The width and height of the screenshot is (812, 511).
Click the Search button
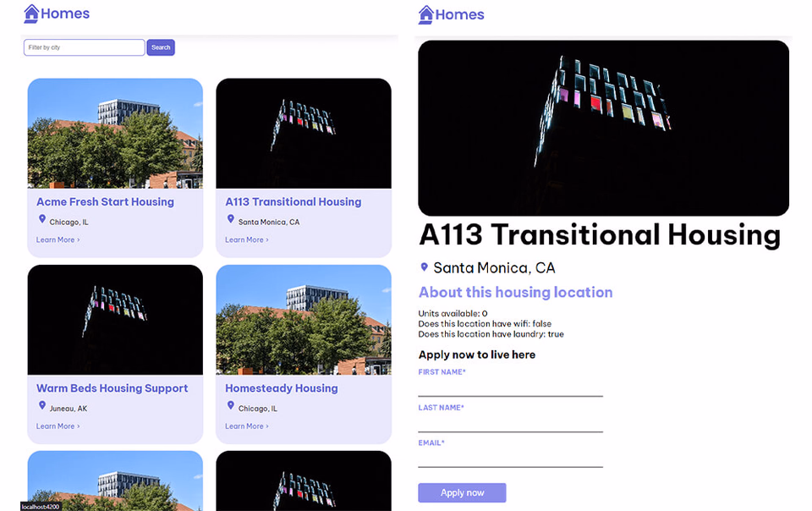161,47
